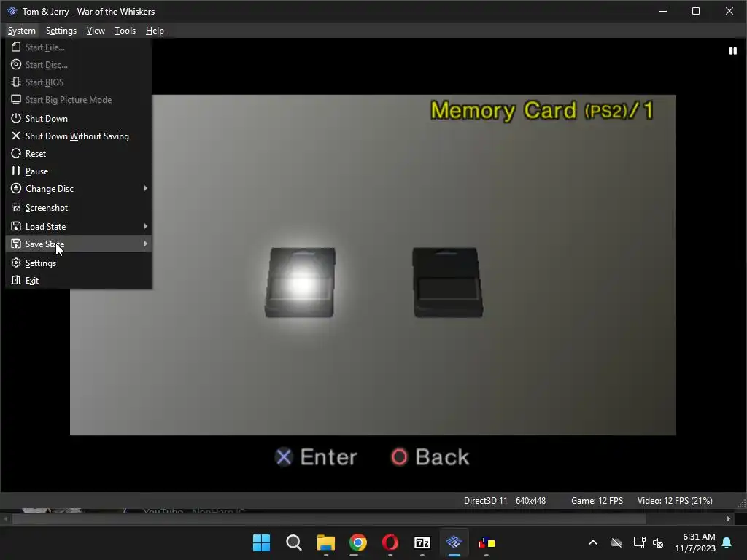
Task: Click the Settings gear icon in menu
Action: 16,262
